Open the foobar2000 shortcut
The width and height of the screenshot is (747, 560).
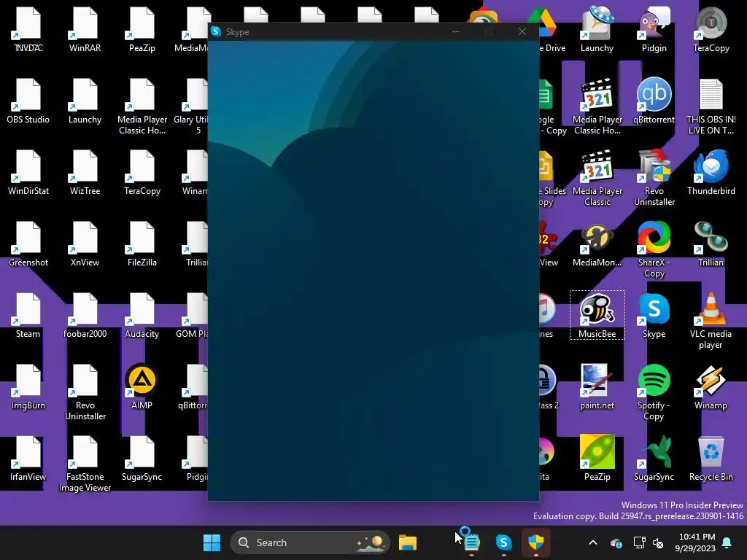(85, 315)
